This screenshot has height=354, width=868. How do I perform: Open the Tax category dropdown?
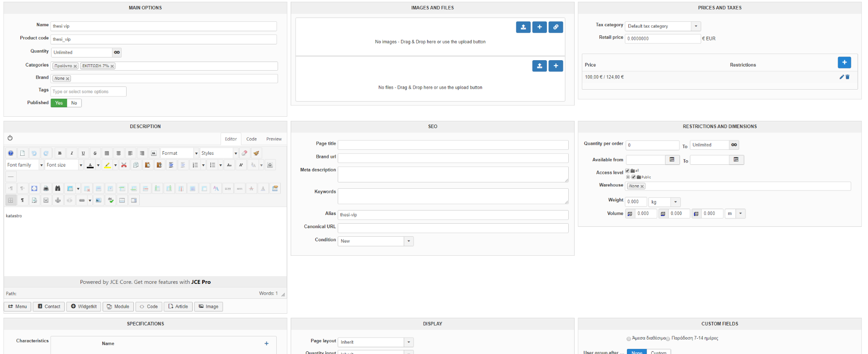[663, 26]
